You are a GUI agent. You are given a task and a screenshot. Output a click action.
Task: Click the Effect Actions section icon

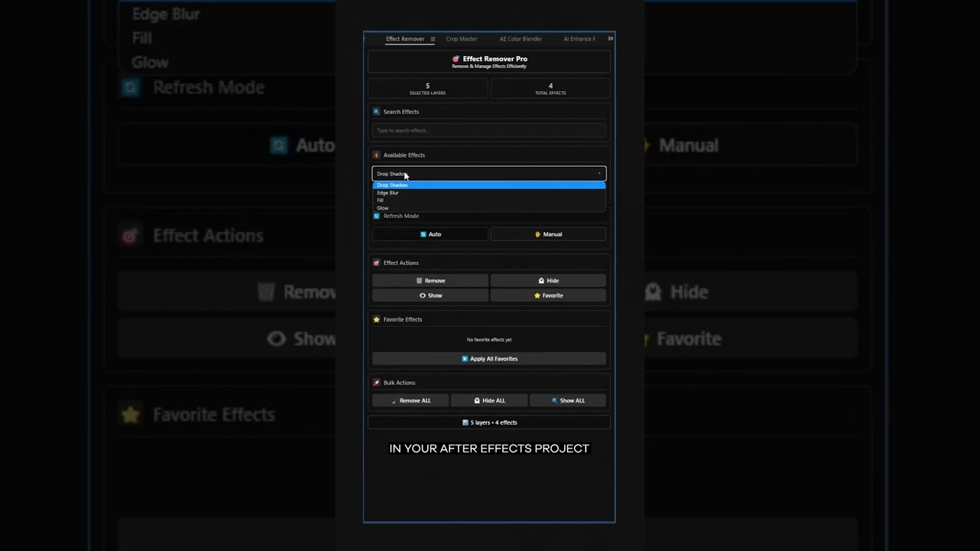[x=377, y=263]
